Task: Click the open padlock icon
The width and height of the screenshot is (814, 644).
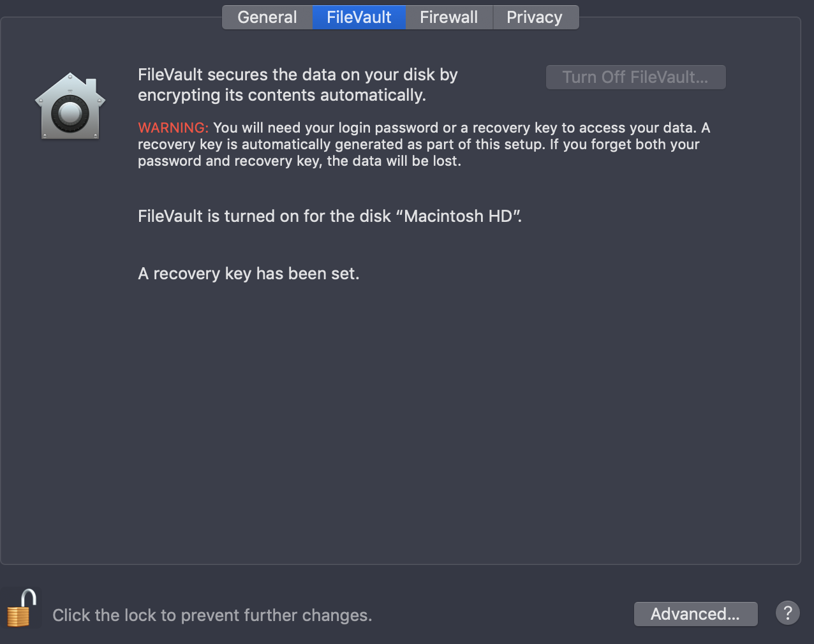Action: tap(21, 608)
